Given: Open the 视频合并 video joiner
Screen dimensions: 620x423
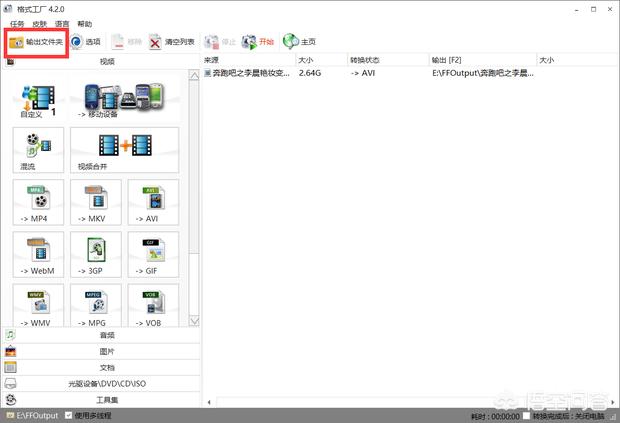Looking at the screenshot, I should (x=124, y=150).
